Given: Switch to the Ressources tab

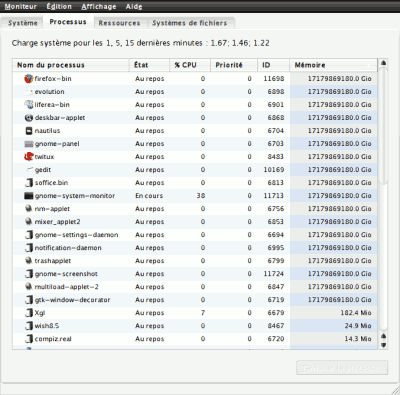Looking at the screenshot, I should [x=119, y=23].
